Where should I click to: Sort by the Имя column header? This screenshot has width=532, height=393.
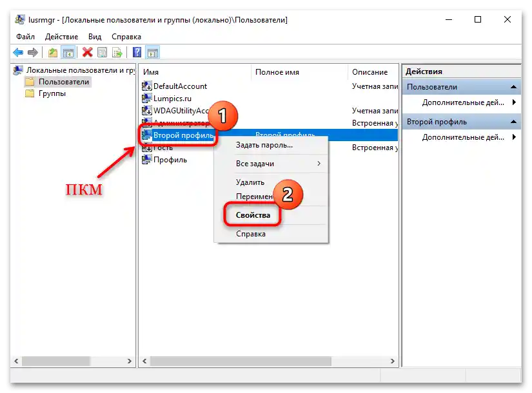pos(195,72)
